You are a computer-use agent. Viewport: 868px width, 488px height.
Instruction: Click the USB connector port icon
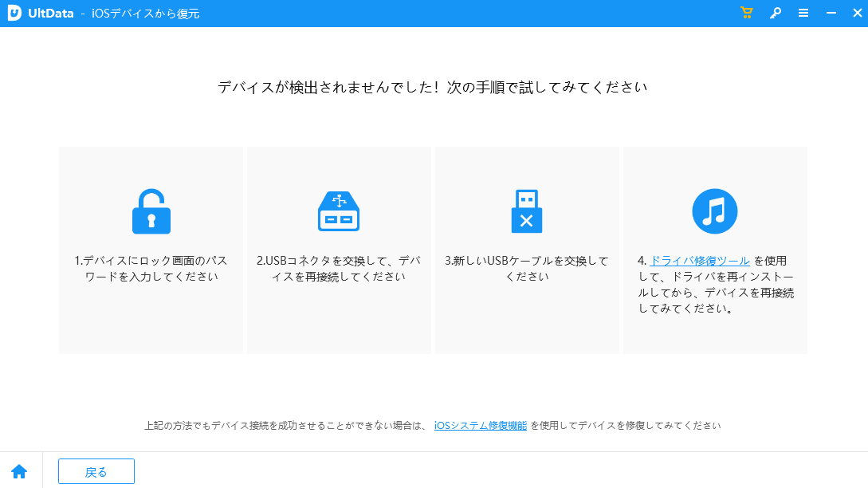point(339,211)
